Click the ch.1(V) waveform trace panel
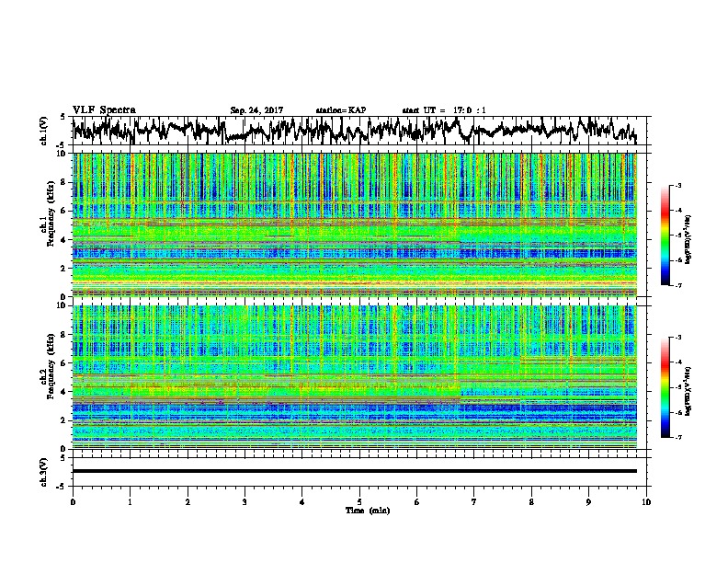 [x=361, y=131]
